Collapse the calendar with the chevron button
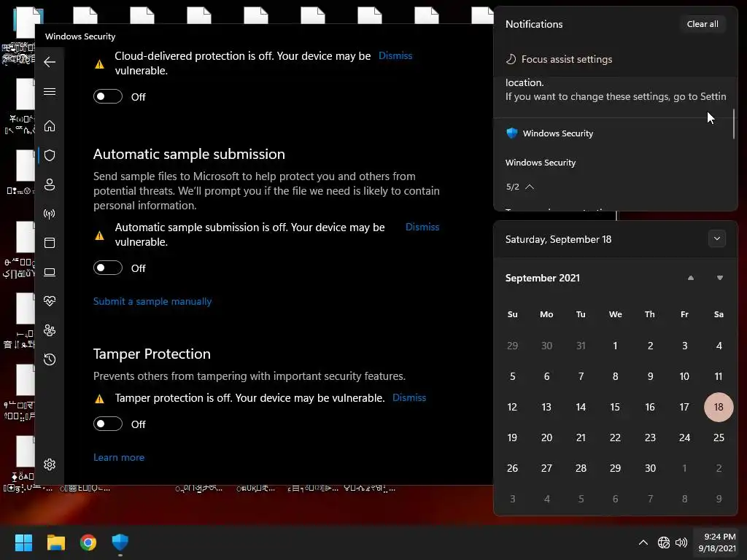This screenshot has width=747, height=560. (717, 239)
